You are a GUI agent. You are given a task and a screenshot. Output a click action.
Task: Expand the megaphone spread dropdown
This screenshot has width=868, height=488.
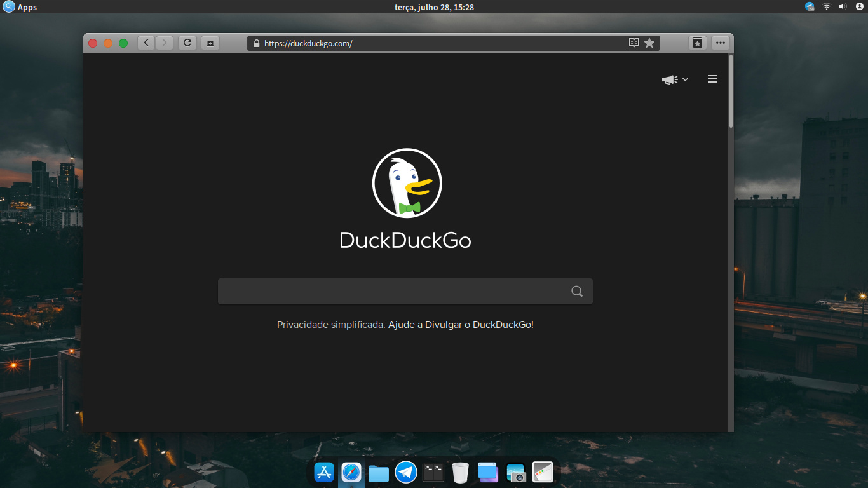tap(675, 79)
